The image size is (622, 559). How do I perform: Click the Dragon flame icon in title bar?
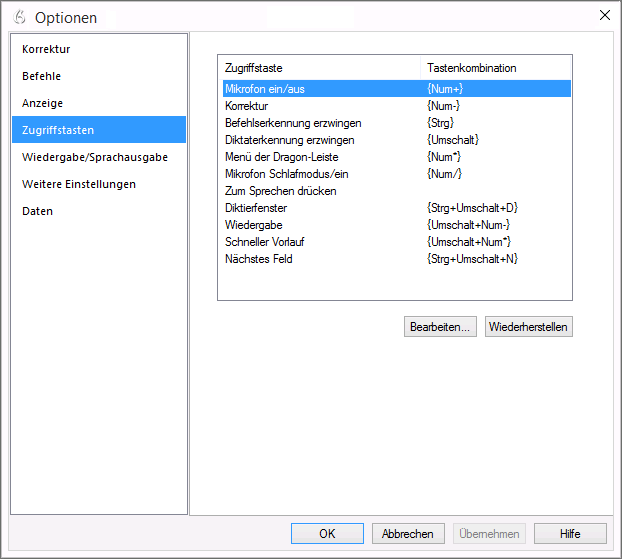click(19, 17)
